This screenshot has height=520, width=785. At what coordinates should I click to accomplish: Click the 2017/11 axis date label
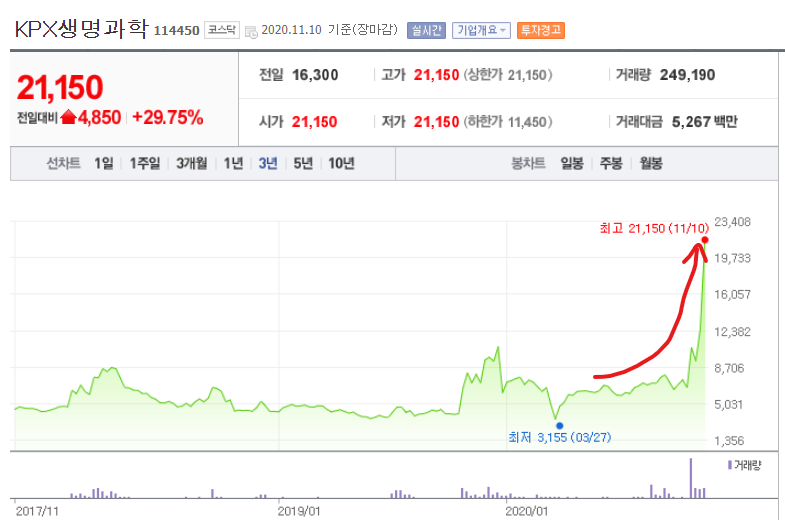(x=37, y=511)
